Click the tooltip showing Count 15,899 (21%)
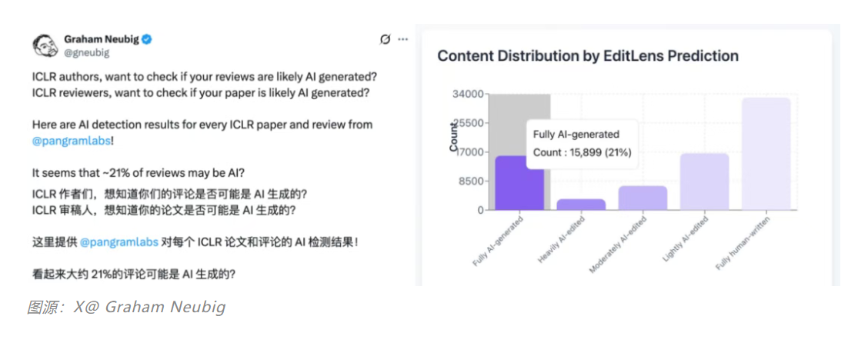The height and width of the screenshot is (343, 868). click(x=583, y=144)
